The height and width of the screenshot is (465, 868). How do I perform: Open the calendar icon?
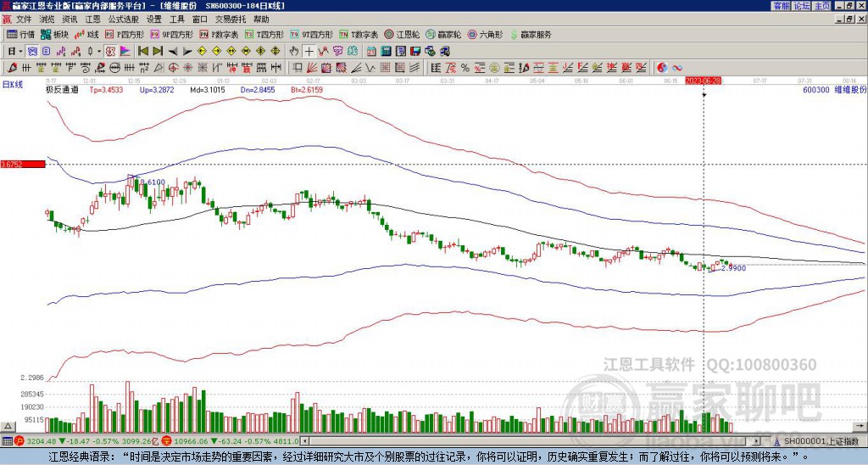pos(371,52)
